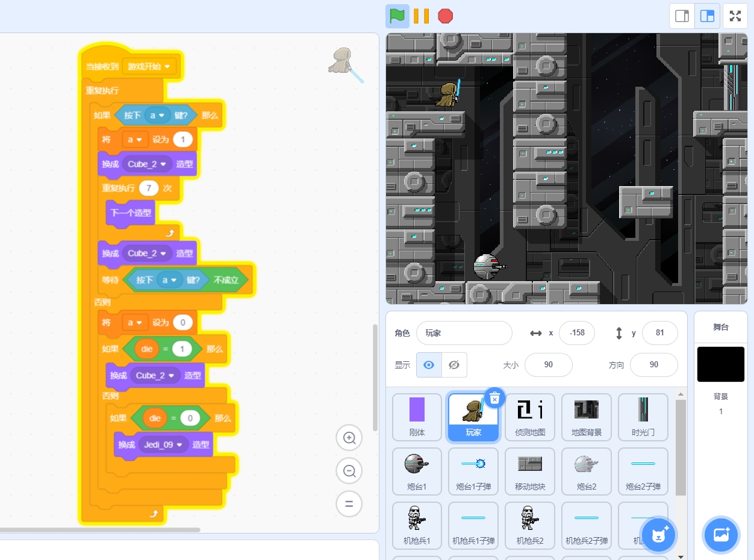Select the 玩家 sprite thumbnail
This screenshot has height=560, width=754.
473,417
